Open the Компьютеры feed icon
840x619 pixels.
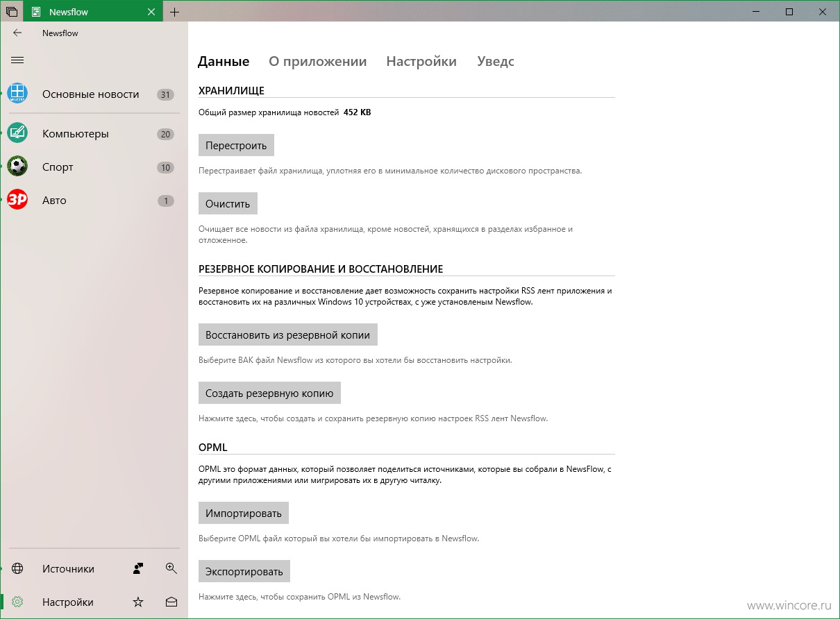(17, 133)
